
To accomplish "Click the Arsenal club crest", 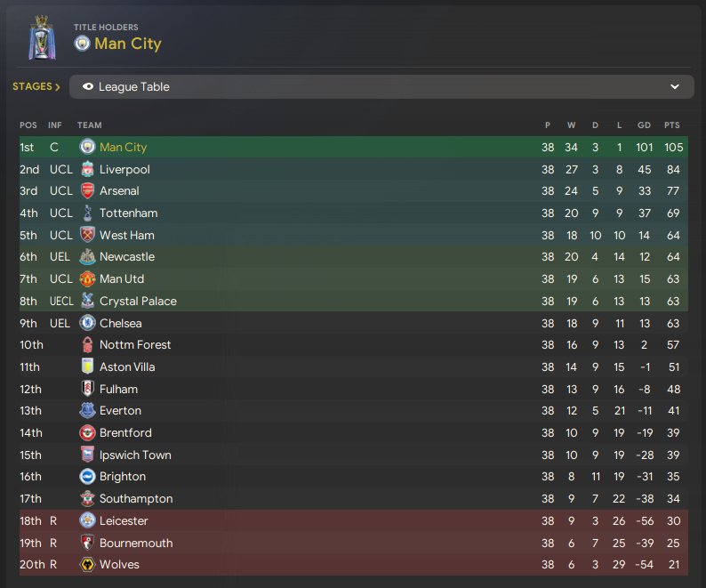I will click(87, 191).
